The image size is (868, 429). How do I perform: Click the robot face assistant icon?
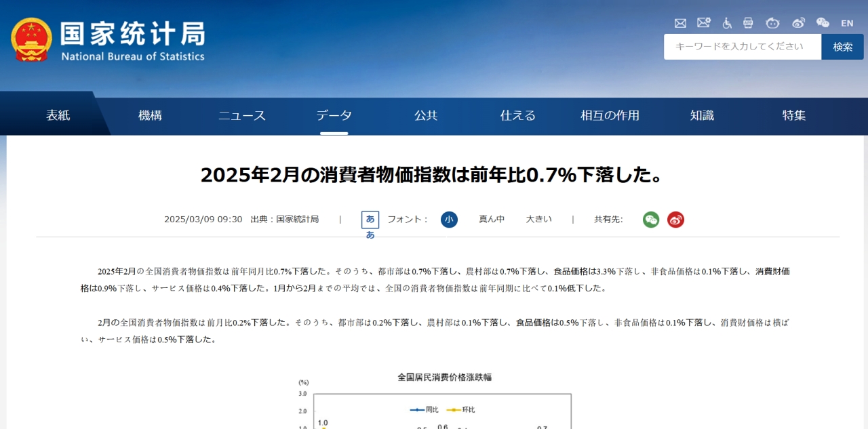click(772, 23)
